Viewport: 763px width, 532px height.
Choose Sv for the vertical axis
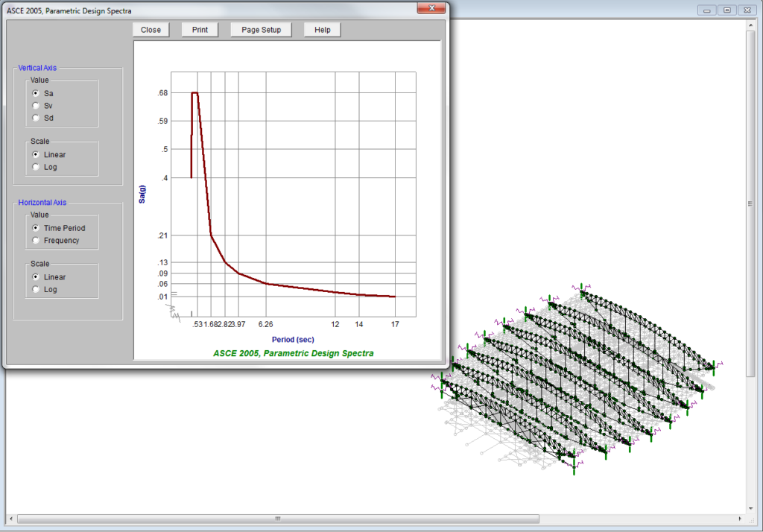pos(36,106)
